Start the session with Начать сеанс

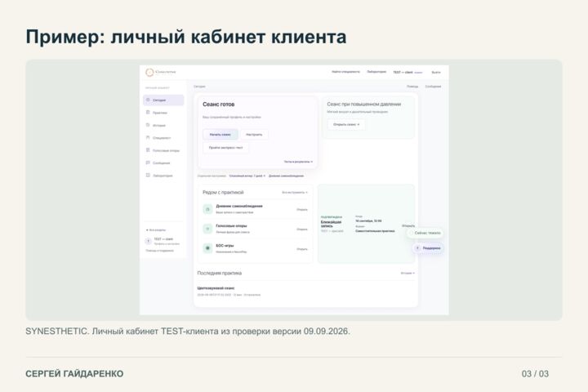(x=220, y=134)
